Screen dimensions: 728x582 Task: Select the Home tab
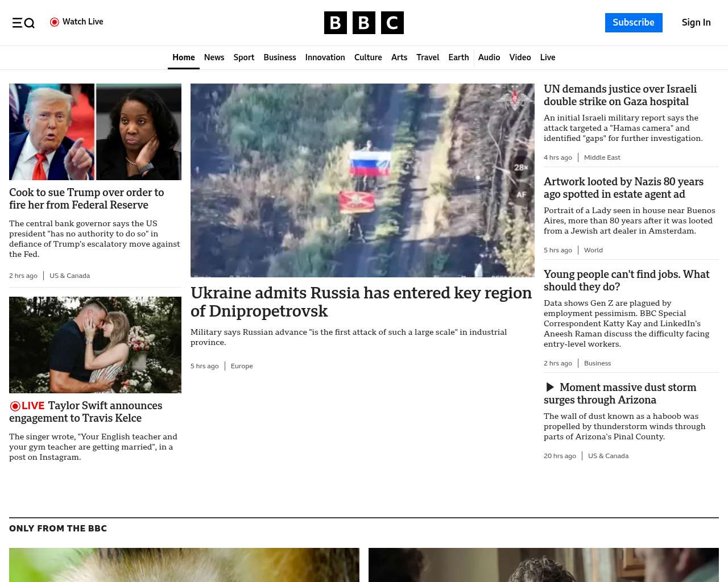pos(184,57)
